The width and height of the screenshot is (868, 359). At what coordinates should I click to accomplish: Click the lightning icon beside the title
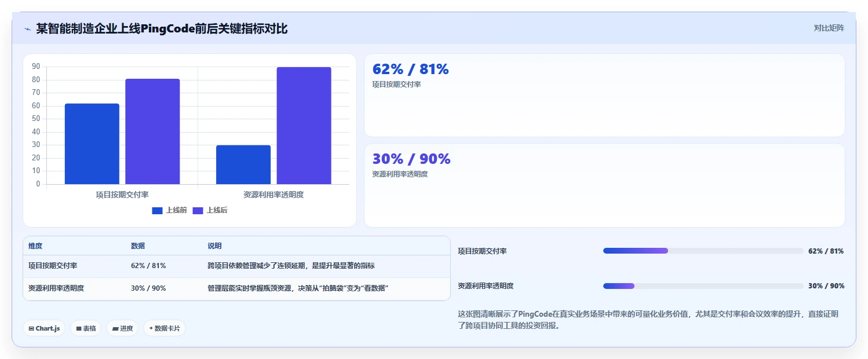[27, 29]
